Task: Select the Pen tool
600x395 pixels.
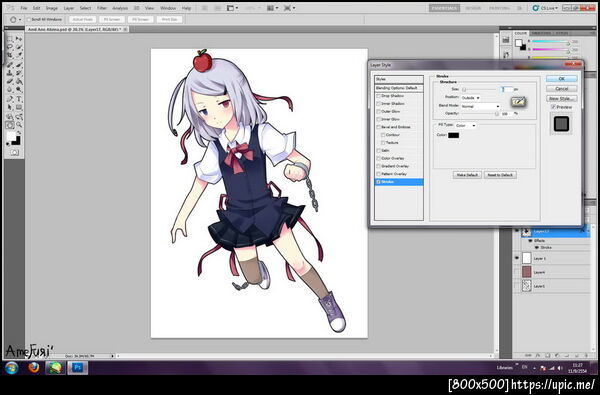Action: click(x=10, y=99)
